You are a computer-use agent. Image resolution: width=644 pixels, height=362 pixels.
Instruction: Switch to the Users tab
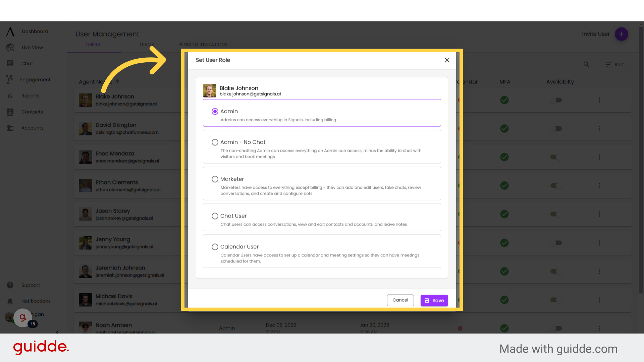93,44
